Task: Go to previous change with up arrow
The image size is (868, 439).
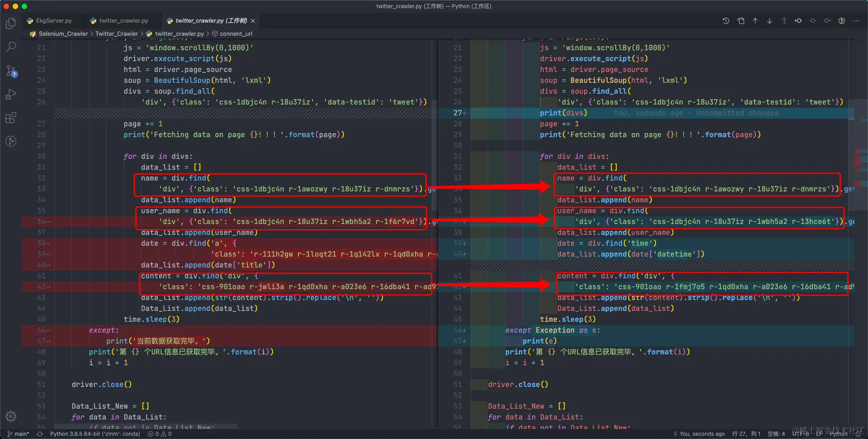Action: pos(755,21)
